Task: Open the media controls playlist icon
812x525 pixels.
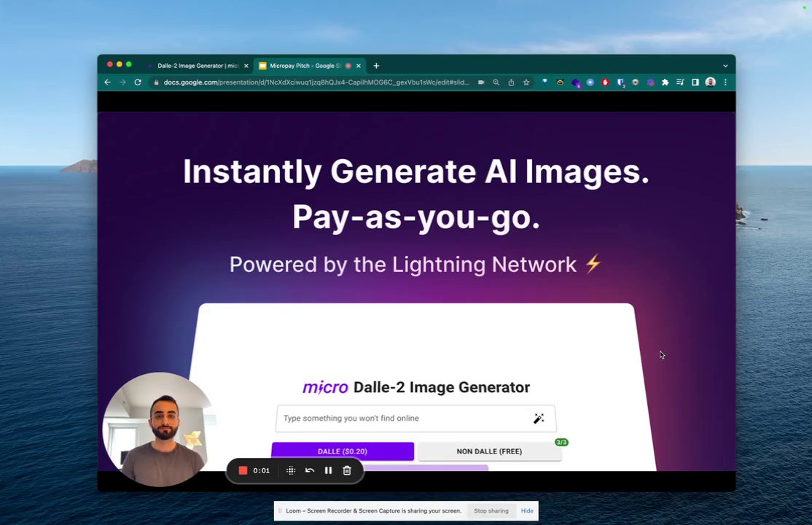Action: pos(681,82)
